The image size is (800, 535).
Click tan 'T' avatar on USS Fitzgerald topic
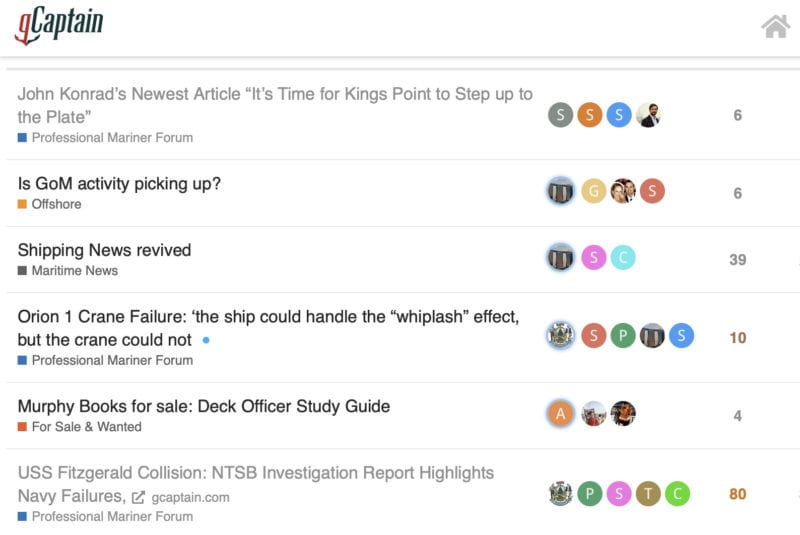(x=648, y=493)
